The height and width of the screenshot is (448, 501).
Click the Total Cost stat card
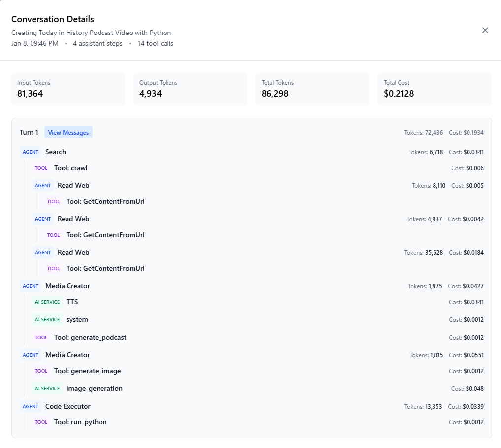pyautogui.click(x=434, y=89)
